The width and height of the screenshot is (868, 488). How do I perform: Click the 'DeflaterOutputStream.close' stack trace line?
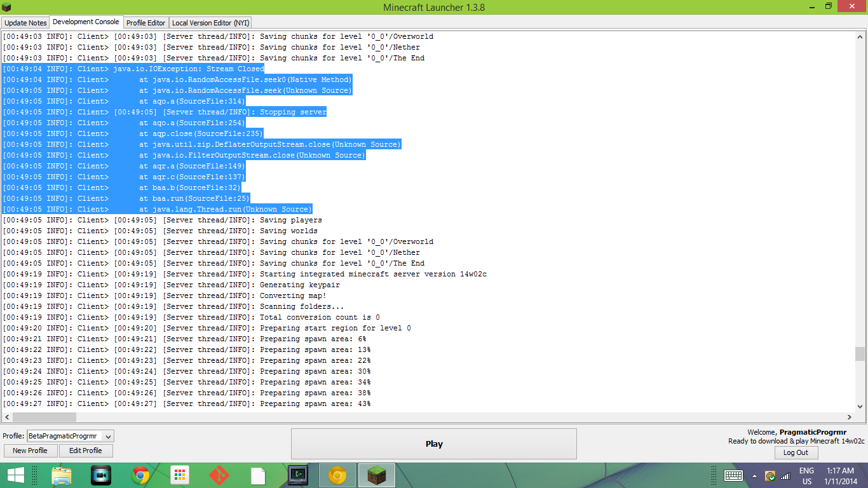202,144
